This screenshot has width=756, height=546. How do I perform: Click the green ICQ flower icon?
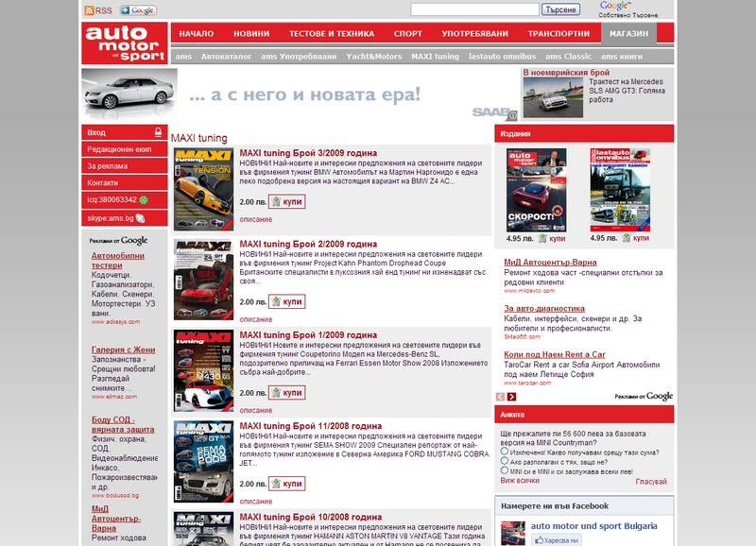(x=144, y=199)
